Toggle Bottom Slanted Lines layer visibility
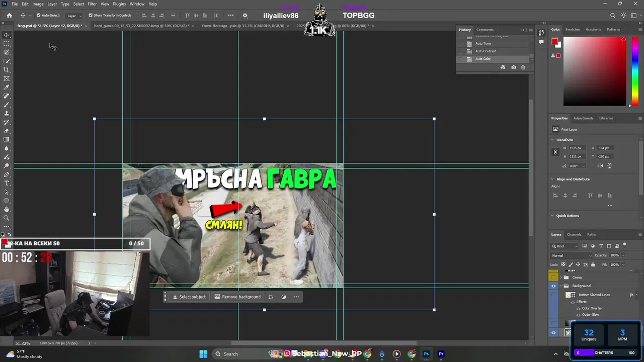The height and width of the screenshot is (362, 644). [x=553, y=295]
